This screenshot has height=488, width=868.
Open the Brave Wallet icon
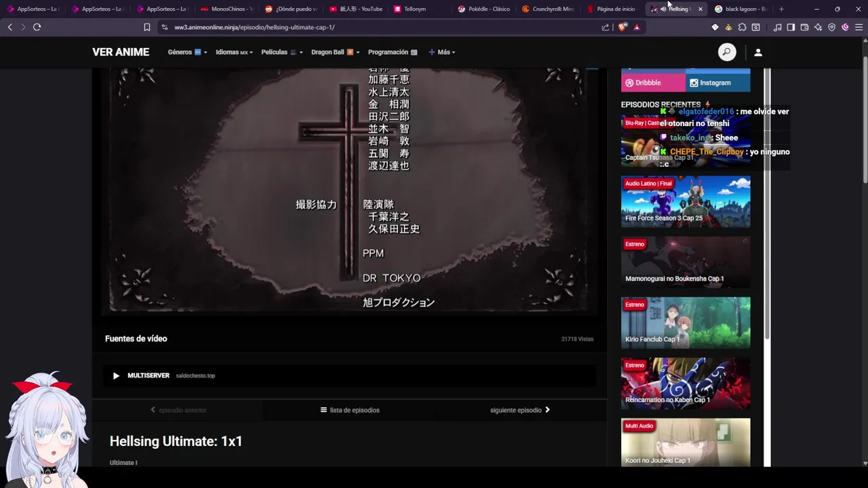pyautogui.click(x=804, y=27)
